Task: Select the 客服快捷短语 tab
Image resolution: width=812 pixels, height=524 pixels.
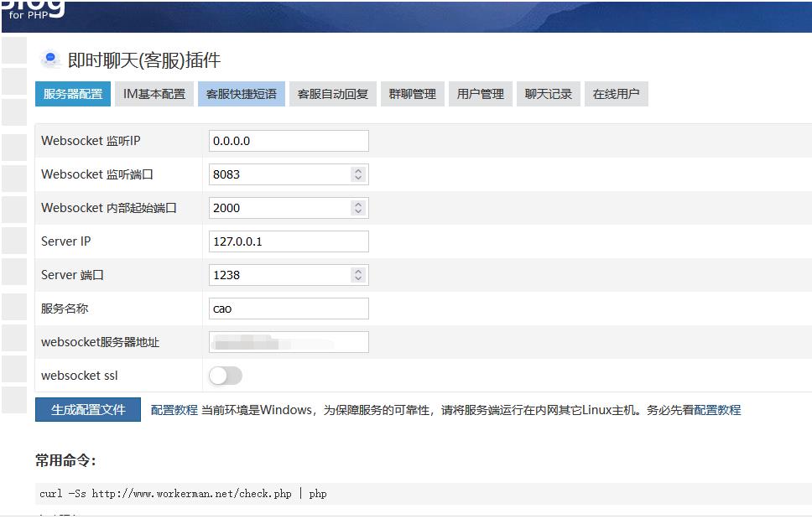Action: (x=242, y=94)
